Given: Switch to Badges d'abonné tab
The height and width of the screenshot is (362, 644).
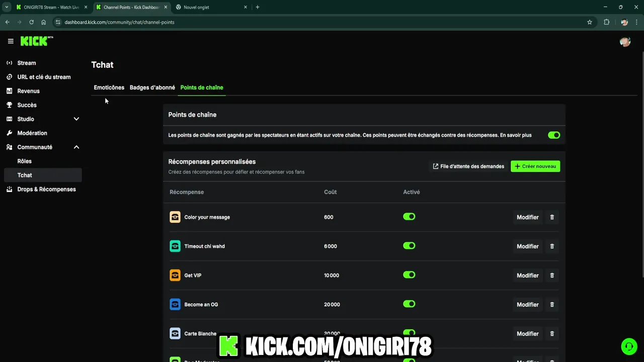Looking at the screenshot, I should (152, 87).
